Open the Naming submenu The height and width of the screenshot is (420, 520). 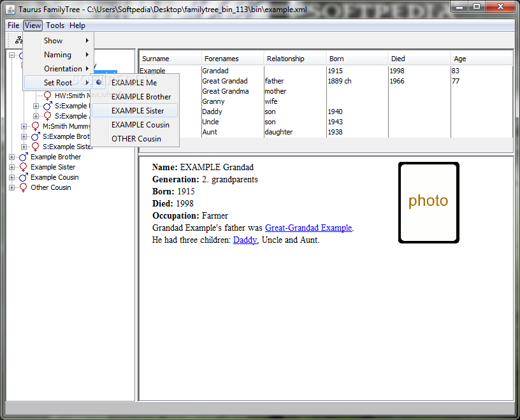(x=59, y=55)
